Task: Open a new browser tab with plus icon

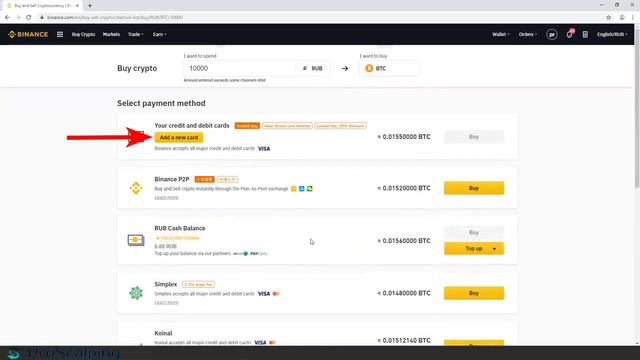Action: pos(90,6)
